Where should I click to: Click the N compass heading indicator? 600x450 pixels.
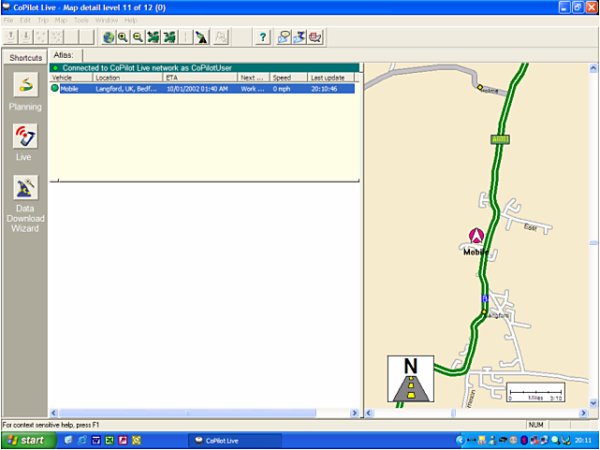411,378
